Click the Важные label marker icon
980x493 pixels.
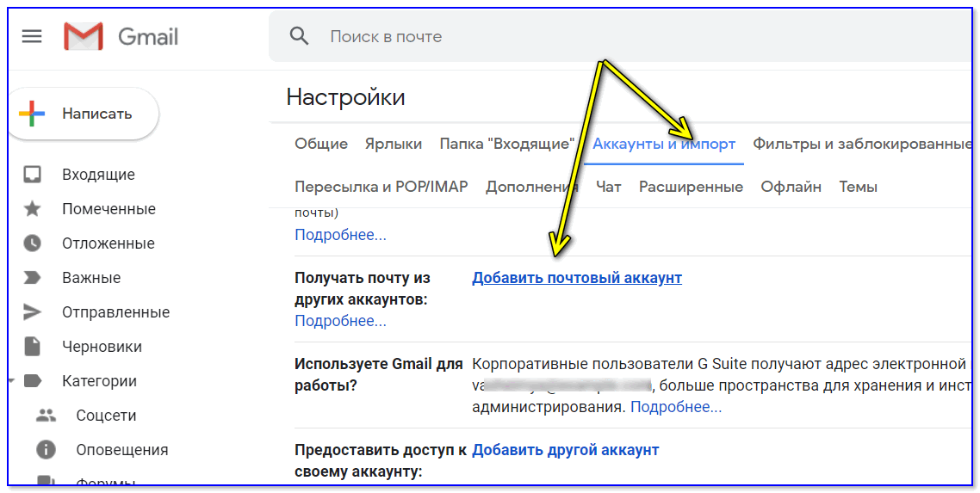(32, 277)
